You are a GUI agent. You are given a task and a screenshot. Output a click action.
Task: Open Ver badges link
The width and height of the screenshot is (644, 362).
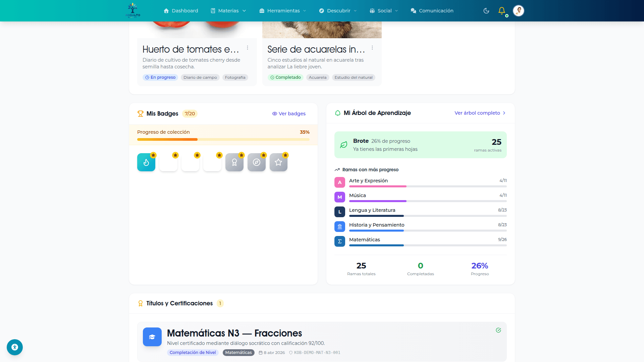(x=289, y=114)
